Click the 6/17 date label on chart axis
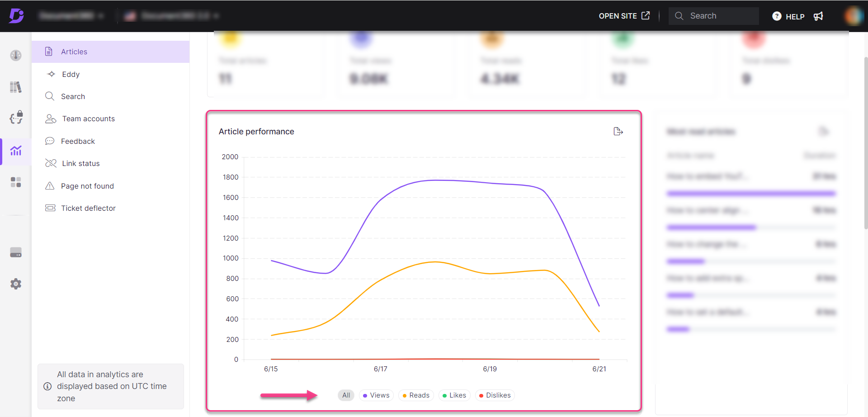 click(381, 369)
